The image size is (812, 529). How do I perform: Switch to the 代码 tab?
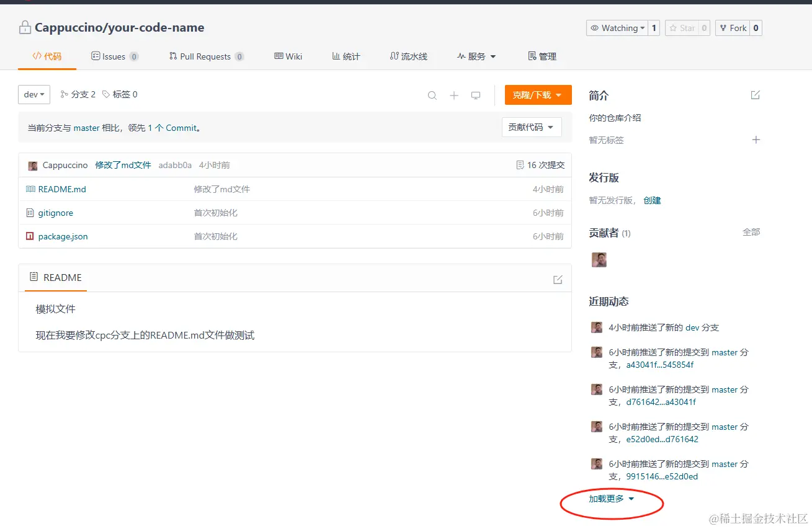coord(47,56)
